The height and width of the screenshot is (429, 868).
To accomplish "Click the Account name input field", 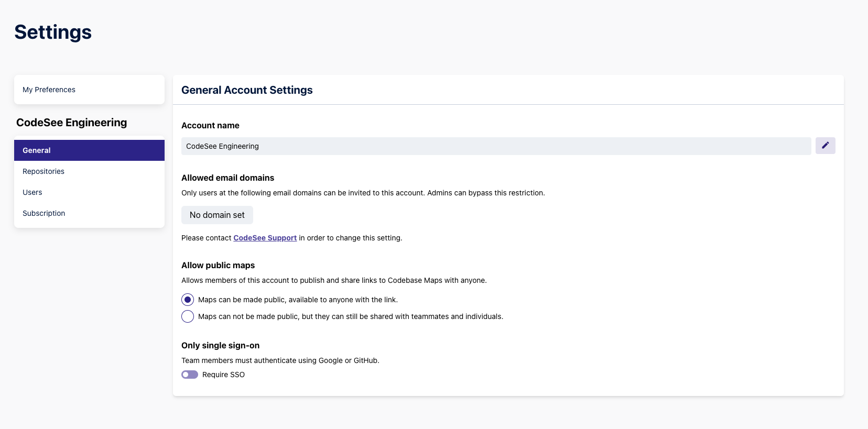I will coord(496,146).
